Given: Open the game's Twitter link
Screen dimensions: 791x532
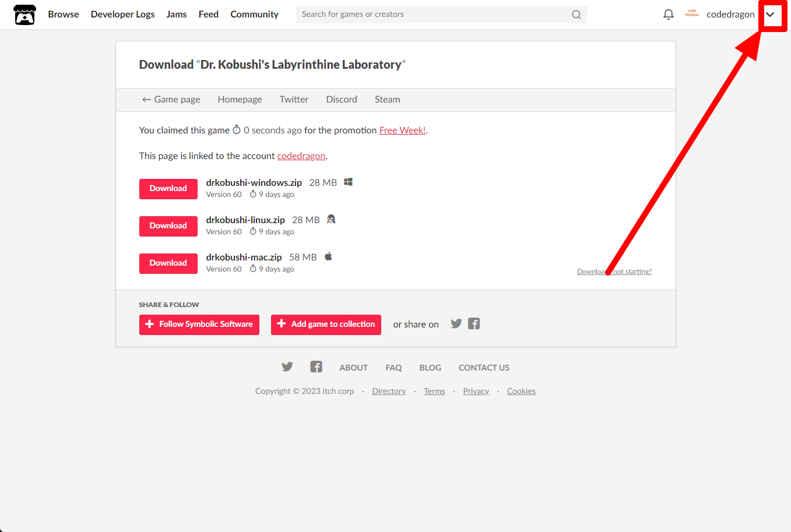Looking at the screenshot, I should pyautogui.click(x=294, y=100).
